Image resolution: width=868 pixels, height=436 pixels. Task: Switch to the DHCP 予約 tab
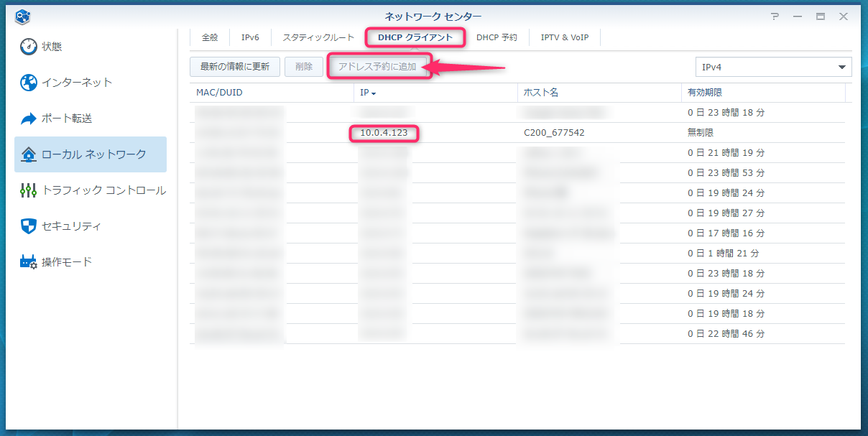click(x=497, y=37)
